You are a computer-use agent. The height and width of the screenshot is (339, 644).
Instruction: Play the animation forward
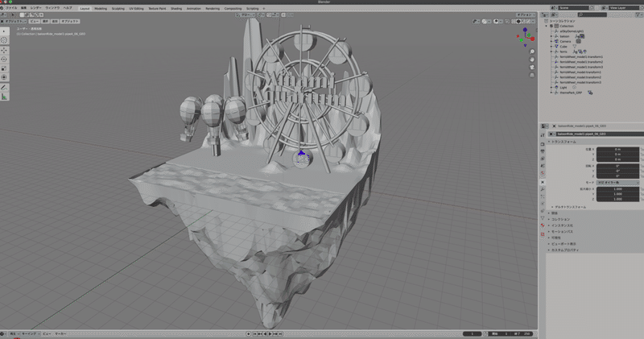point(270,333)
